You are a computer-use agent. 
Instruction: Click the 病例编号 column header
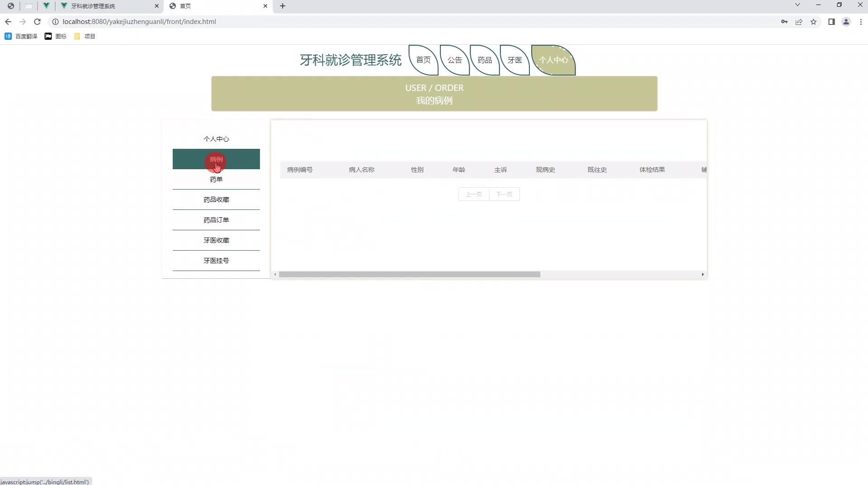click(300, 170)
